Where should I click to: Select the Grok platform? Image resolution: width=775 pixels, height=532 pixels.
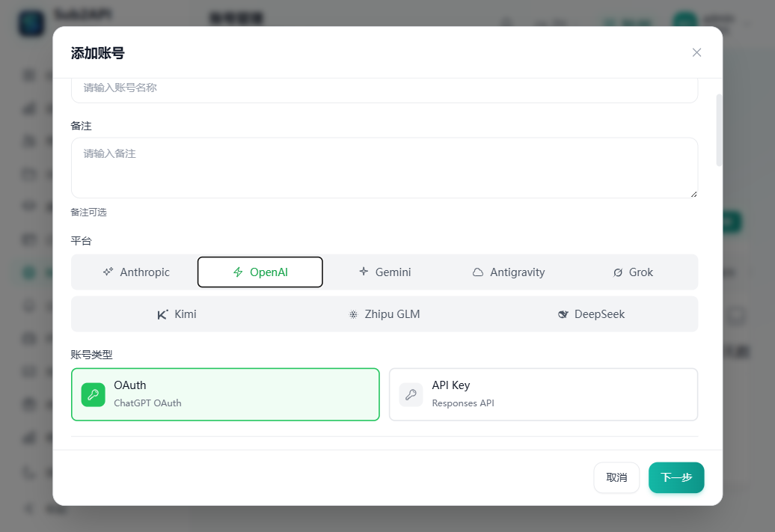633,272
